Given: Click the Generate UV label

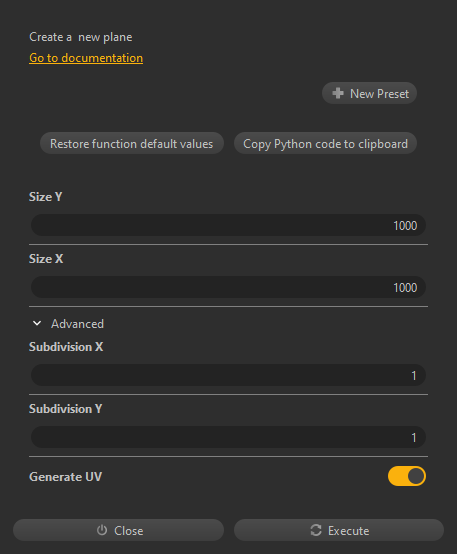Looking at the screenshot, I should 66,477.
